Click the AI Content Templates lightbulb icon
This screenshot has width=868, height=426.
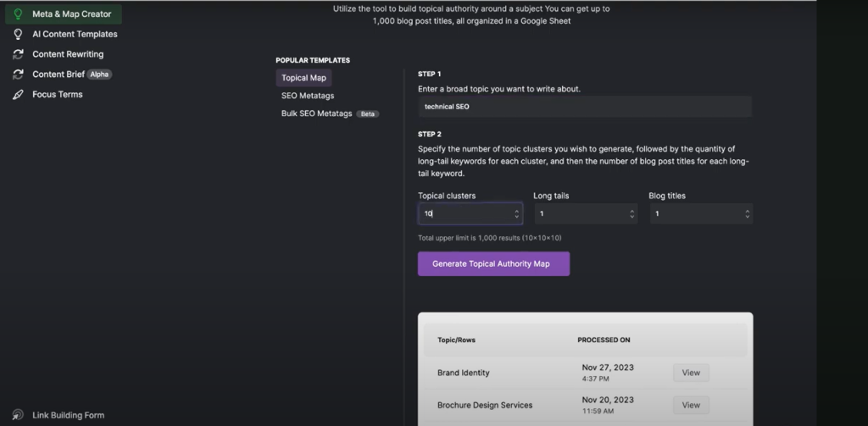18,35
